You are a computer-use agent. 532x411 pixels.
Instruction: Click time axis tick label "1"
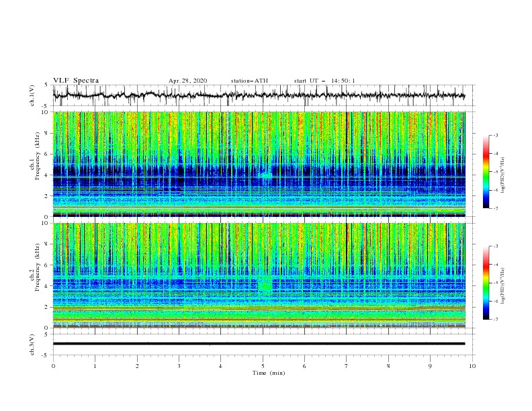95,366
